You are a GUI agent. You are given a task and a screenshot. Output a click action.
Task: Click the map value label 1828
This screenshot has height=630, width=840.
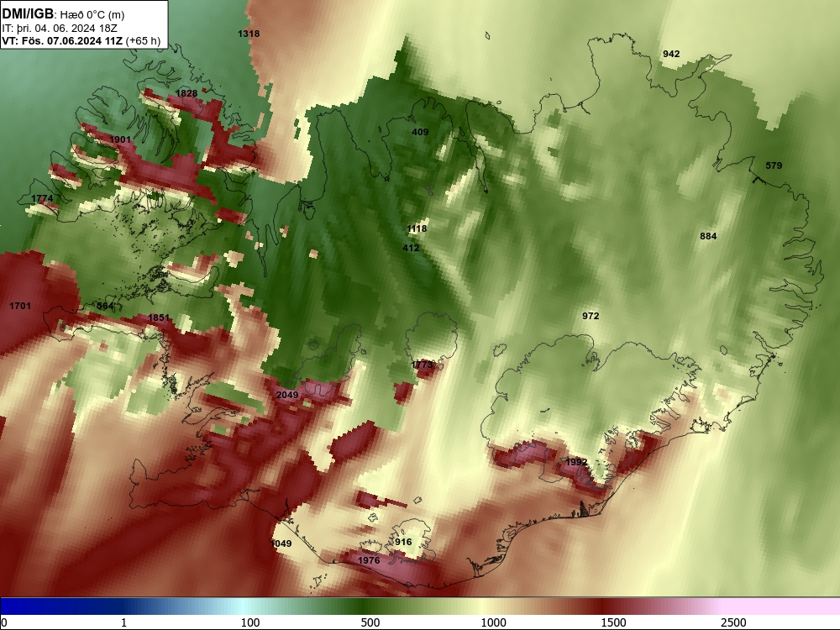(x=186, y=93)
